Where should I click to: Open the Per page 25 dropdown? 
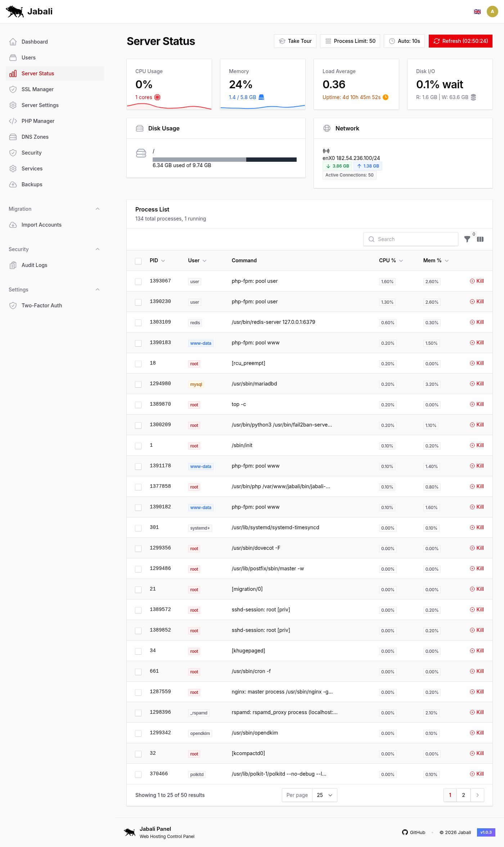(x=325, y=795)
